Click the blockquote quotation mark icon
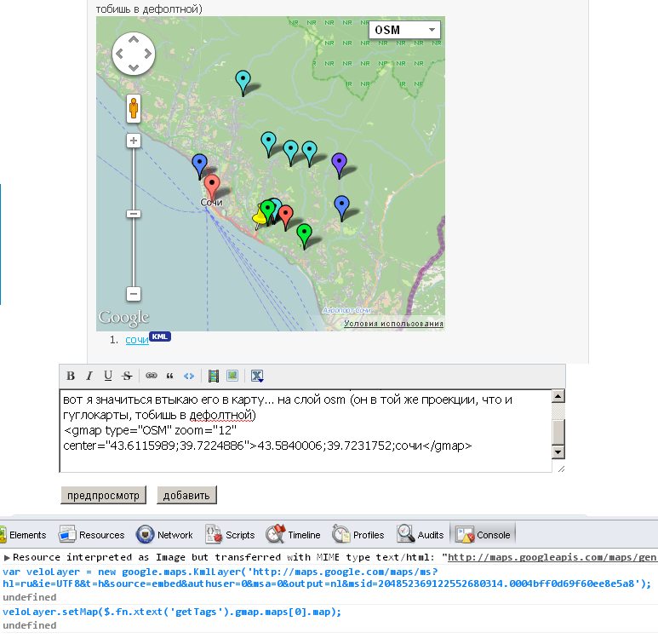 coord(170,376)
